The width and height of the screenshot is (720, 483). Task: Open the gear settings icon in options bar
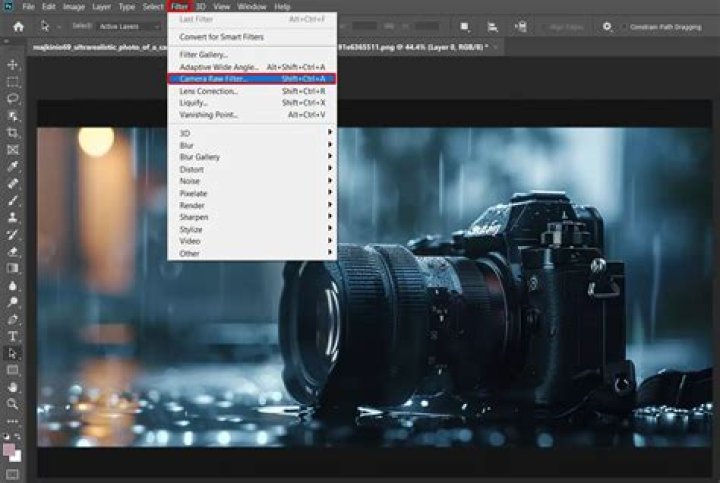[607, 27]
